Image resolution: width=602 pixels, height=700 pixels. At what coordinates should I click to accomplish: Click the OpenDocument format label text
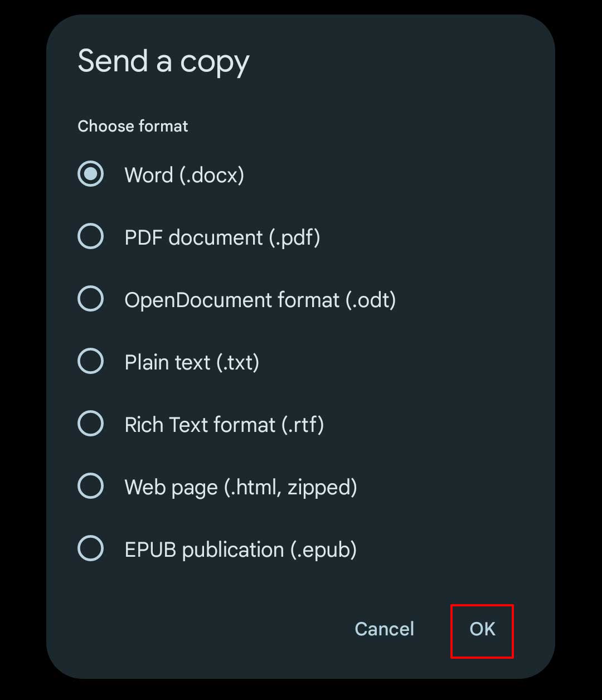tap(260, 299)
